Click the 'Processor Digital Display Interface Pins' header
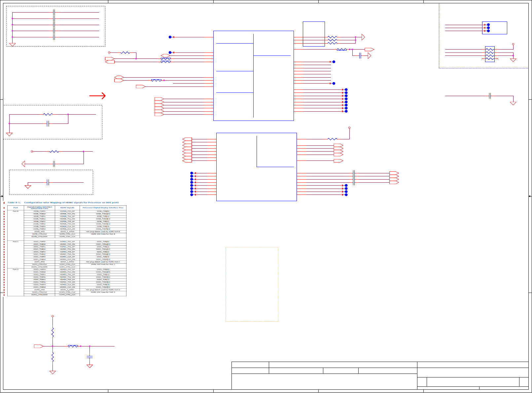This screenshot has width=532, height=393. [103, 208]
